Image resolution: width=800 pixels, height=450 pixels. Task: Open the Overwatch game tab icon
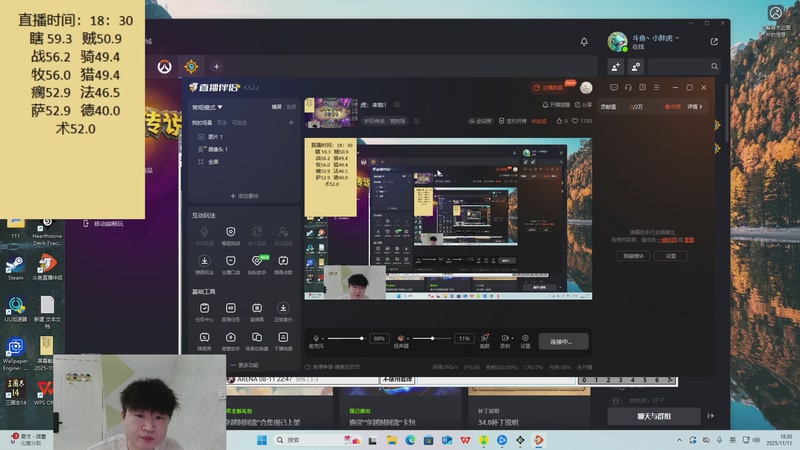point(164,66)
